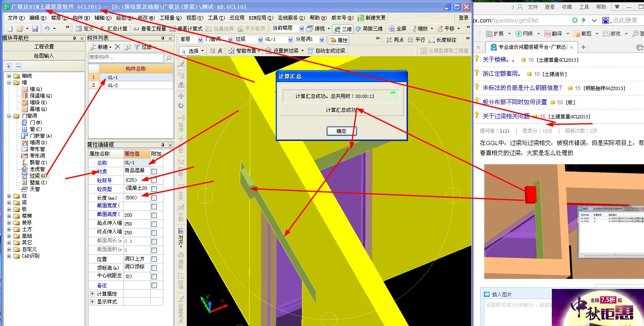Open 工程量(Q) menu
Image resolution: width=644 pixels, height=326 pixels.
pyautogui.click(x=171, y=18)
